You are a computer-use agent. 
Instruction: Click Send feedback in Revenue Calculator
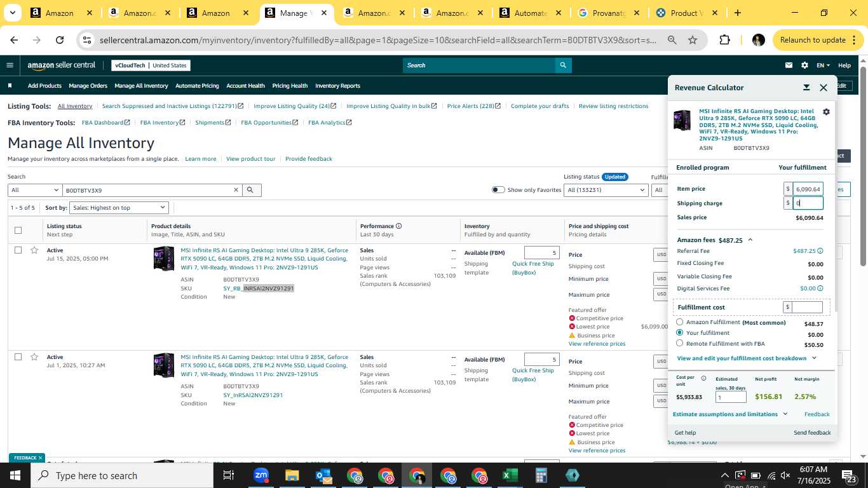tap(812, 433)
